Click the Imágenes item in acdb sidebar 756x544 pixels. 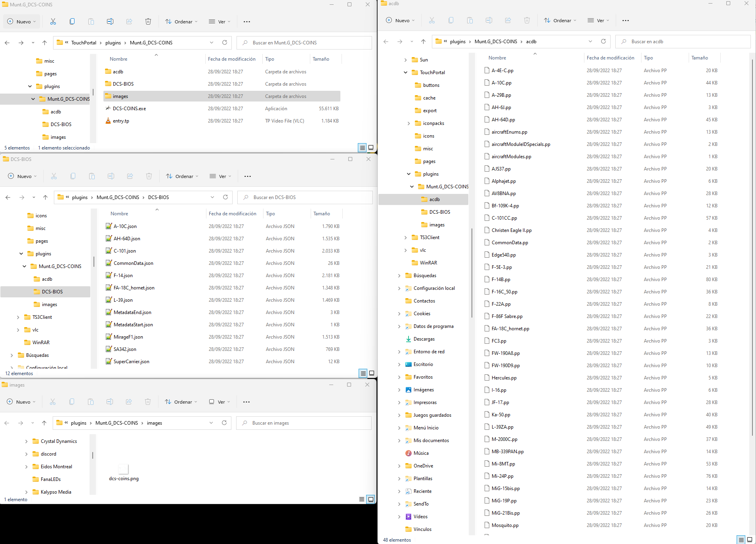[x=424, y=390]
